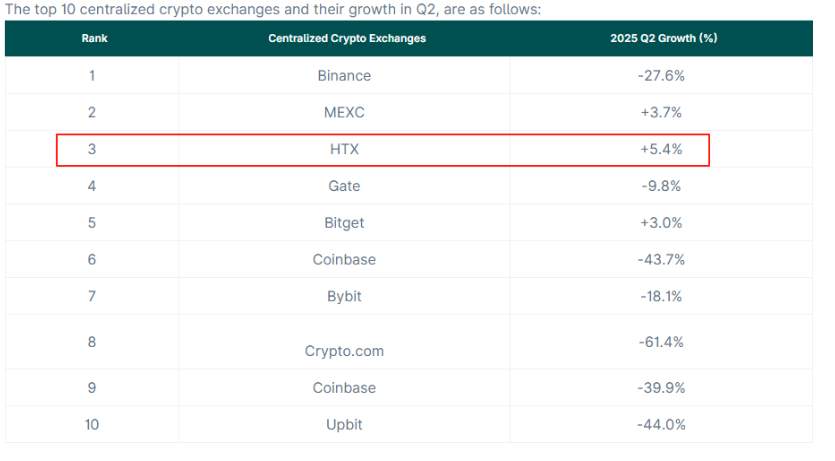
Task: Select the Binance exchange cell
Action: pos(344,76)
